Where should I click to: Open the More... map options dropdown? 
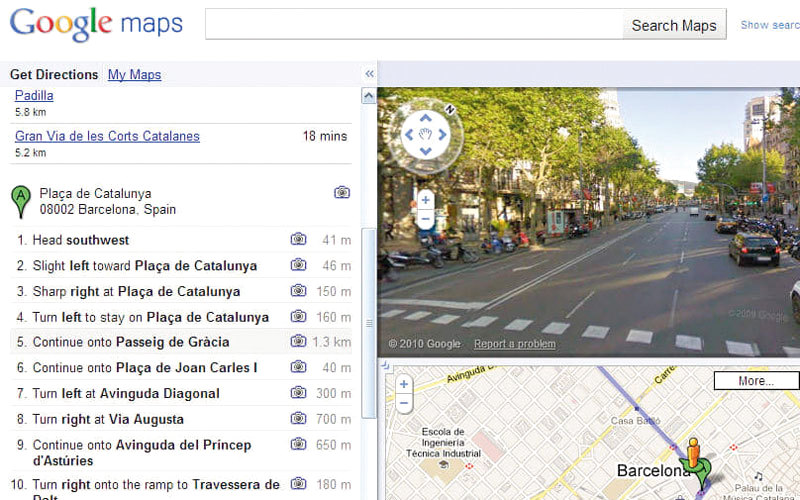tap(755, 381)
